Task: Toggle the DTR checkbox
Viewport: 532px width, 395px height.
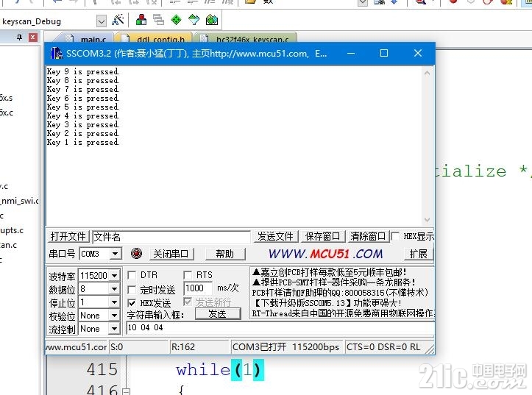Action: [132, 275]
